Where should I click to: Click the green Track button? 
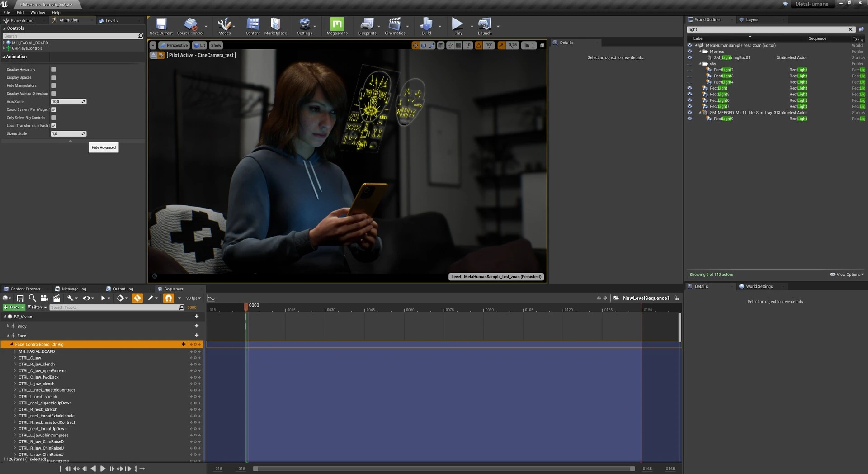(14, 307)
